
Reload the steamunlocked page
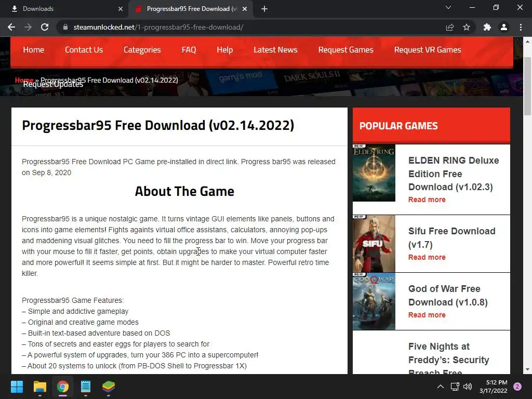45,27
